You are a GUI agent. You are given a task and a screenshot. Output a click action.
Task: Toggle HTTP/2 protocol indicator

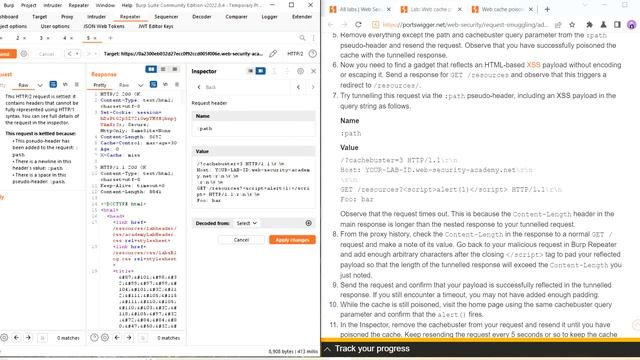(x=295, y=54)
